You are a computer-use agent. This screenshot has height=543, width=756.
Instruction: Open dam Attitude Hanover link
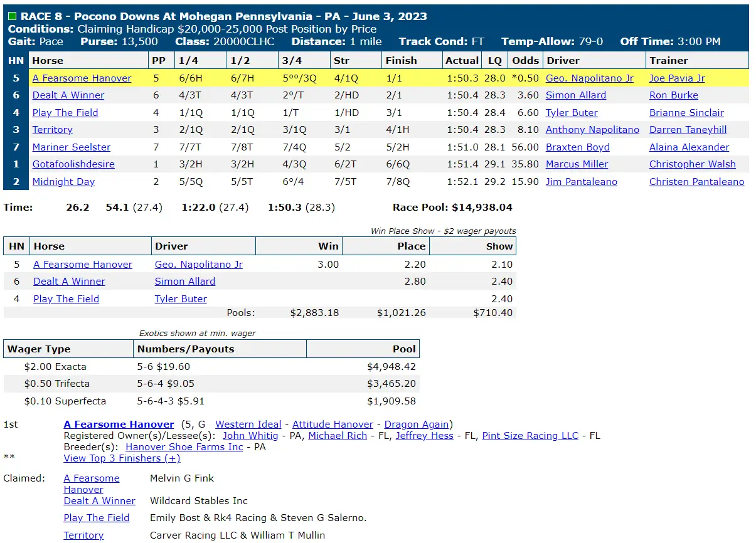[333, 424]
